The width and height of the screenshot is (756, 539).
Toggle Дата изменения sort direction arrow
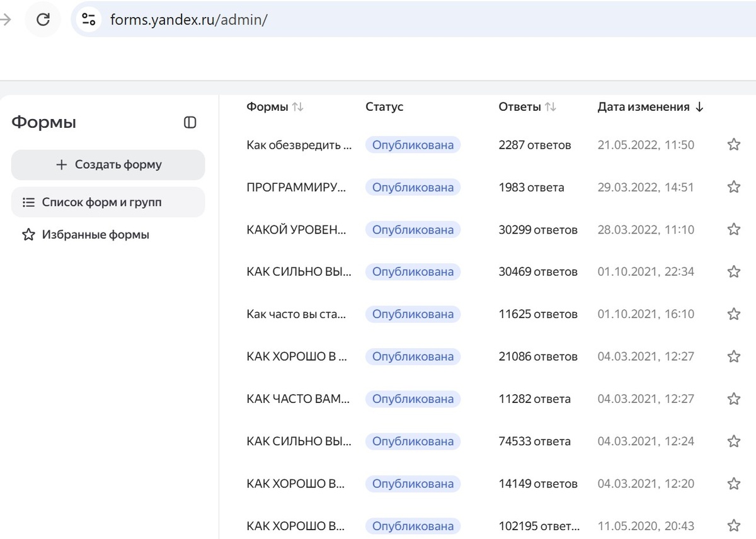(x=699, y=107)
